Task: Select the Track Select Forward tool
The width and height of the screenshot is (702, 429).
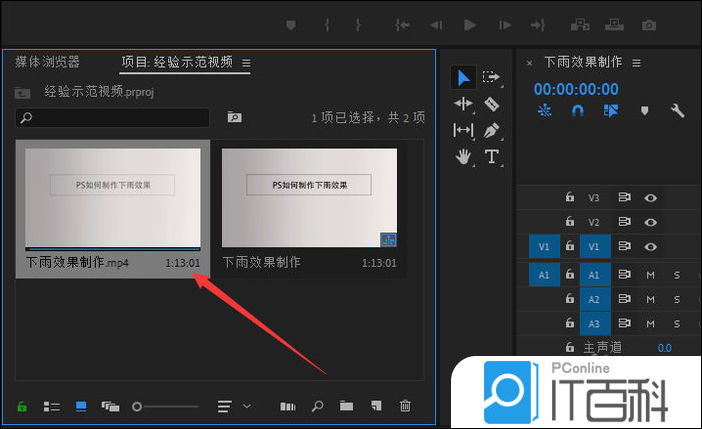Action: [x=491, y=77]
